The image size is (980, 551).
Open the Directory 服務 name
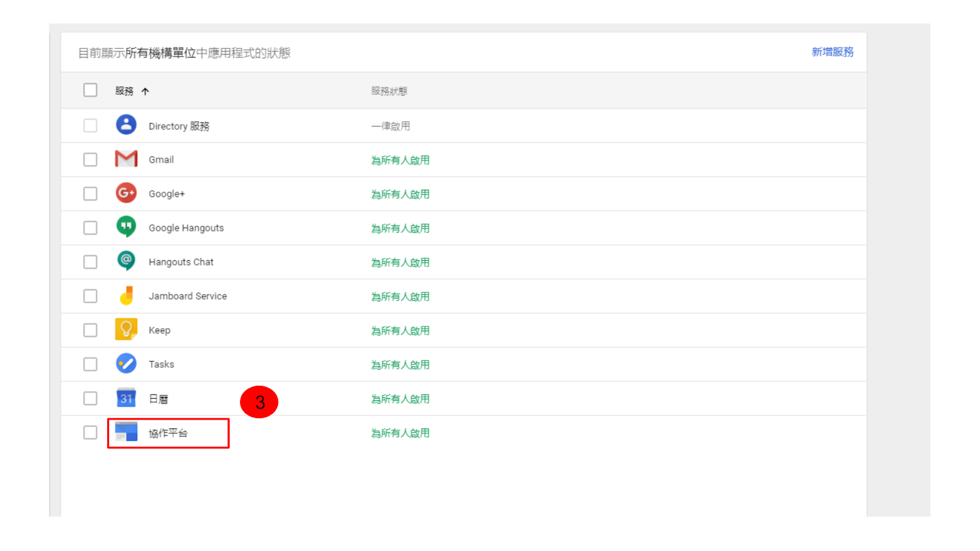point(179,126)
